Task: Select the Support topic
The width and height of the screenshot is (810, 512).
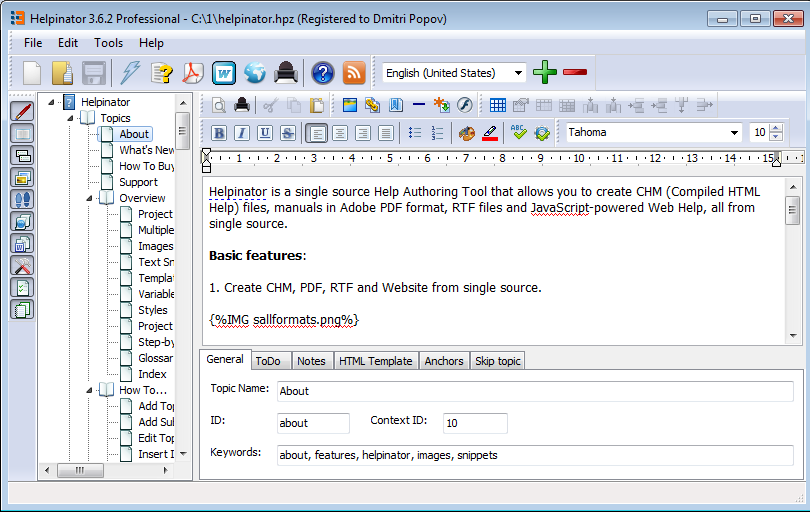Action: pos(138,182)
